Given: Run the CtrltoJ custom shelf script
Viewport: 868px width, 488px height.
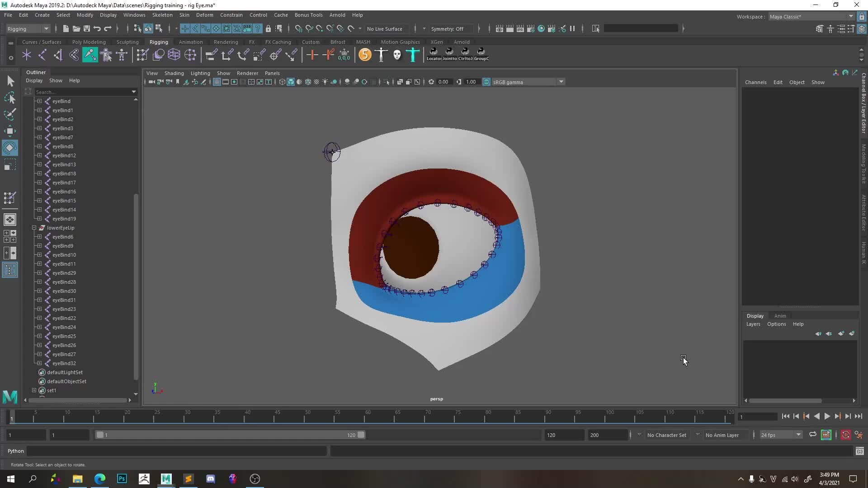Looking at the screenshot, I should [466, 53].
